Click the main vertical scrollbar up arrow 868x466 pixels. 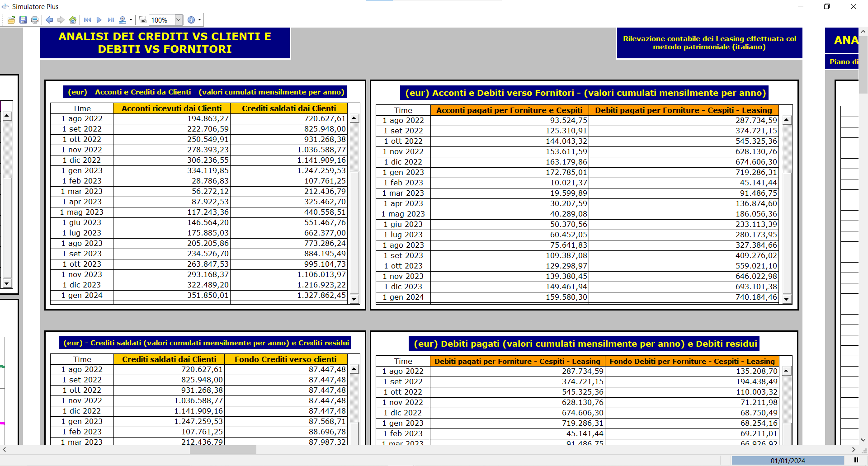coord(863,32)
